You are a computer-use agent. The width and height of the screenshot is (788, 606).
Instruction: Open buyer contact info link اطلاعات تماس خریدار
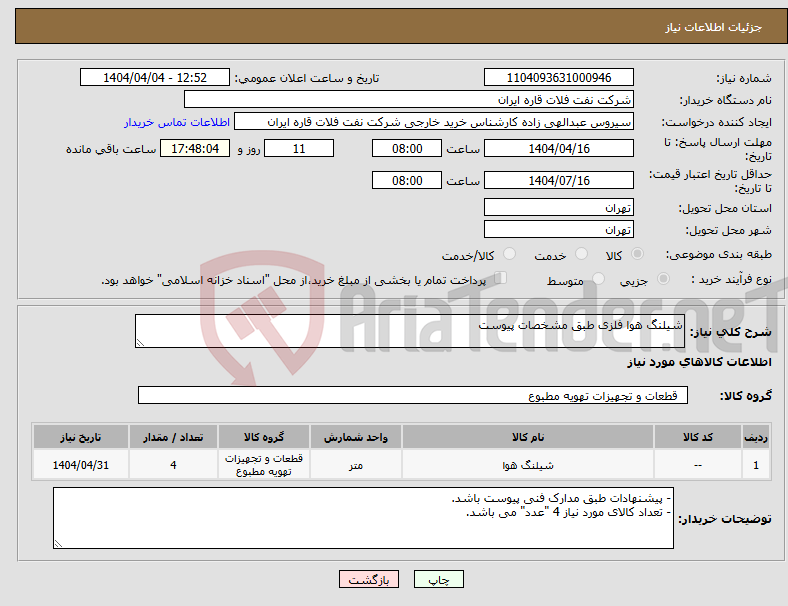tap(177, 122)
